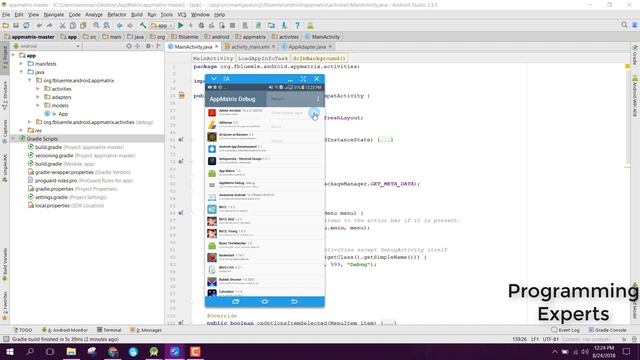
Task: Tap the Home button on emulator
Action: click(264, 302)
